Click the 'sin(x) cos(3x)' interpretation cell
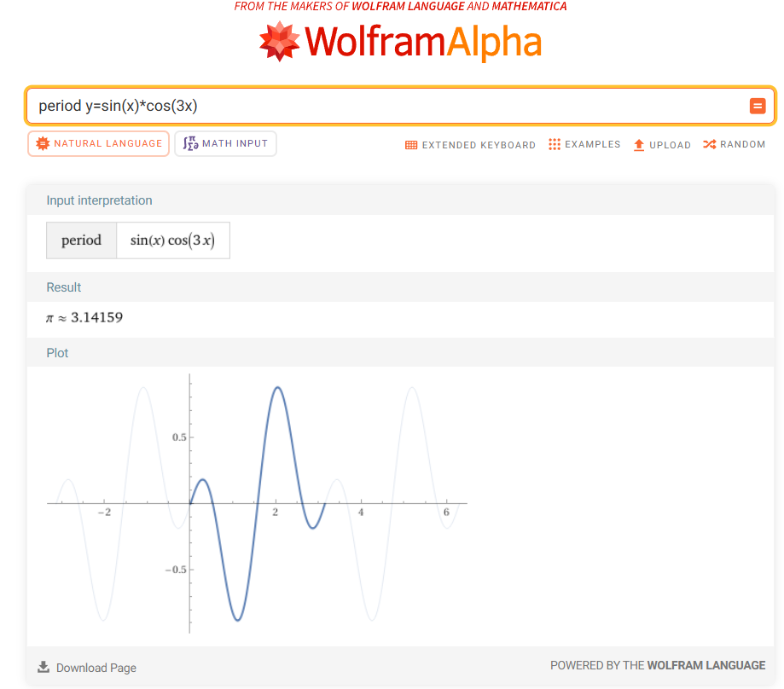Viewport: 784px width, 689px height. (x=173, y=240)
